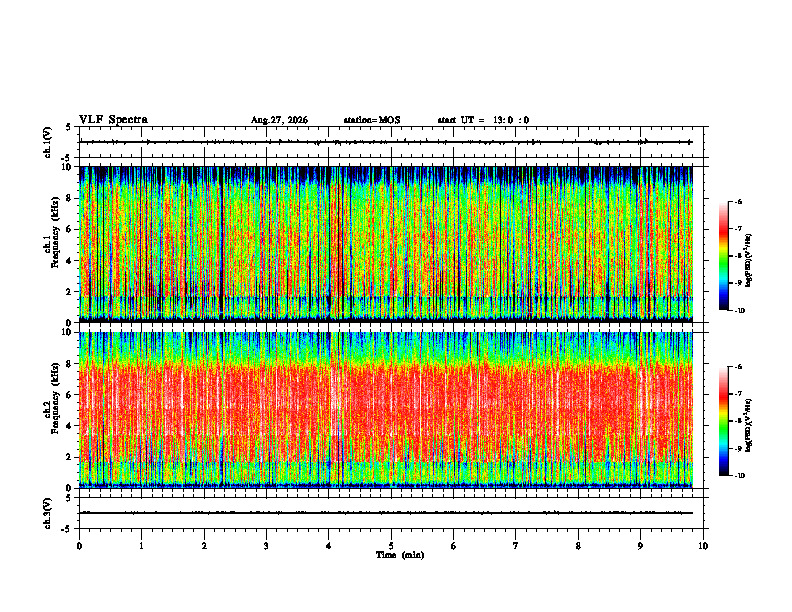The image size is (792, 612).
Task: Click the log(PSD) label beside ch.2 color bar
Action: pyautogui.click(x=748, y=425)
